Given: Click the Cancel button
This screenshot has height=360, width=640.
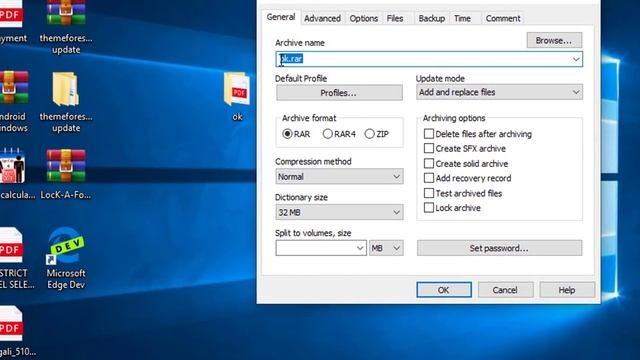Looking at the screenshot, I should pos(505,290).
